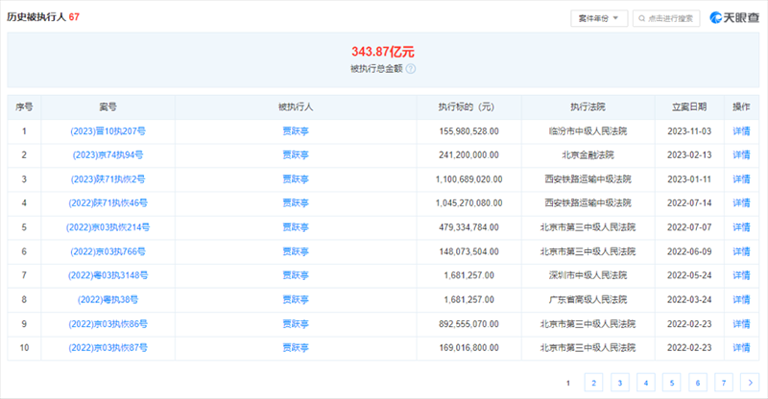The height and width of the screenshot is (399, 768).
Task: Click total amount 343.87亿元
Action: 383,51
